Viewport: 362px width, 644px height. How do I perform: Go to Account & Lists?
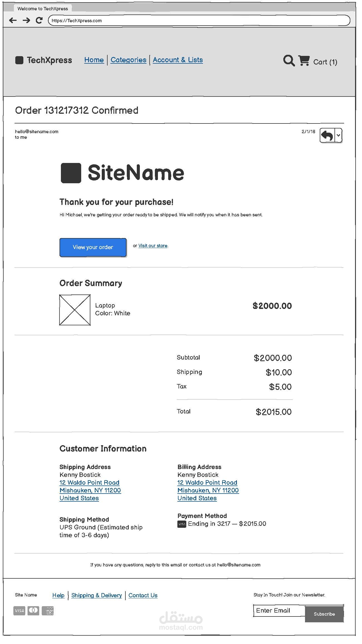[x=178, y=60]
